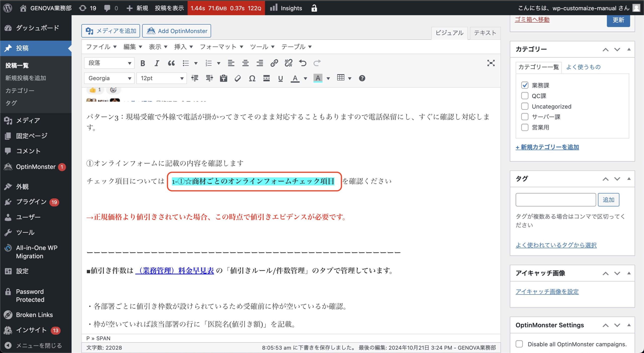Click the insert link icon

point(274,63)
